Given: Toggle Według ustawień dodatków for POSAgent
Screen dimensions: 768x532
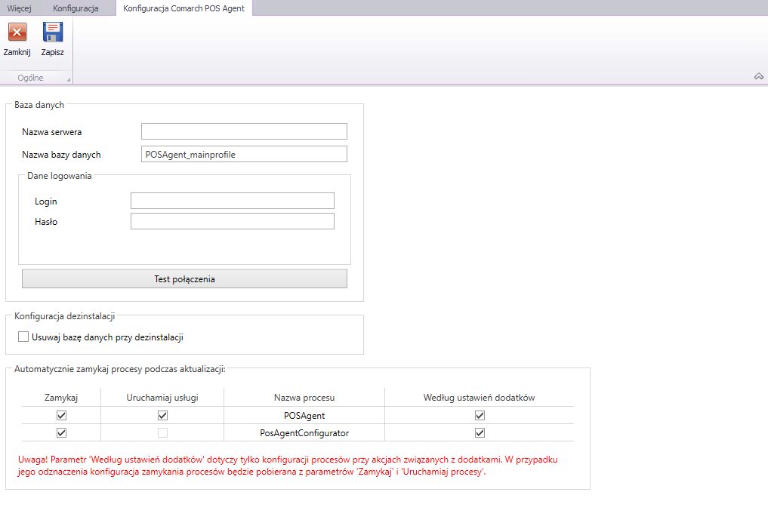Looking at the screenshot, I should [480, 416].
